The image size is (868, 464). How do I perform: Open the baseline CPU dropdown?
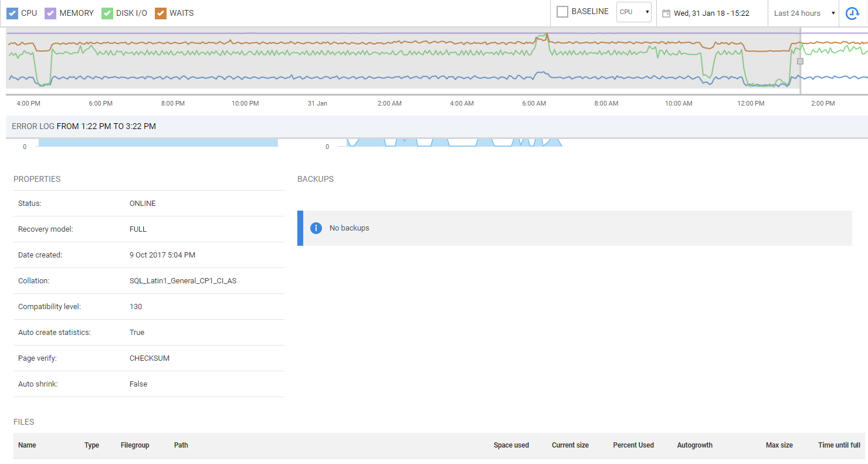634,12
